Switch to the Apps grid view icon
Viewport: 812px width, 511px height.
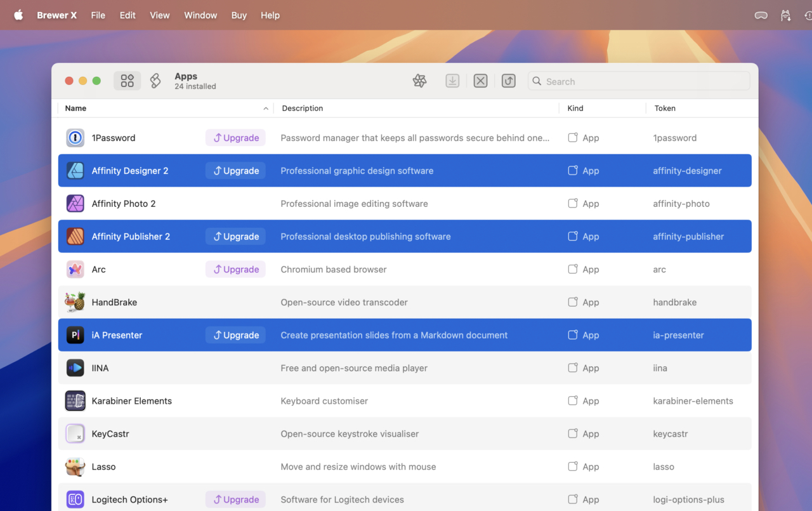click(x=128, y=81)
